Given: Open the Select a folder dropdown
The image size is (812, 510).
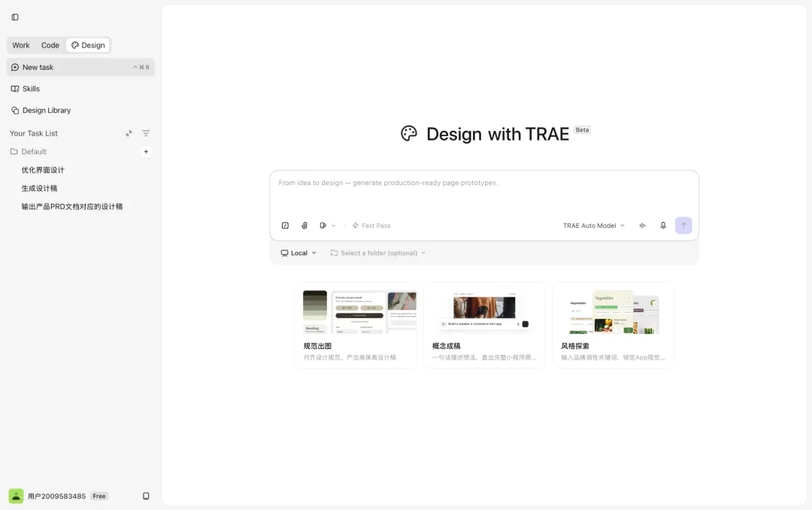Looking at the screenshot, I should tap(378, 253).
